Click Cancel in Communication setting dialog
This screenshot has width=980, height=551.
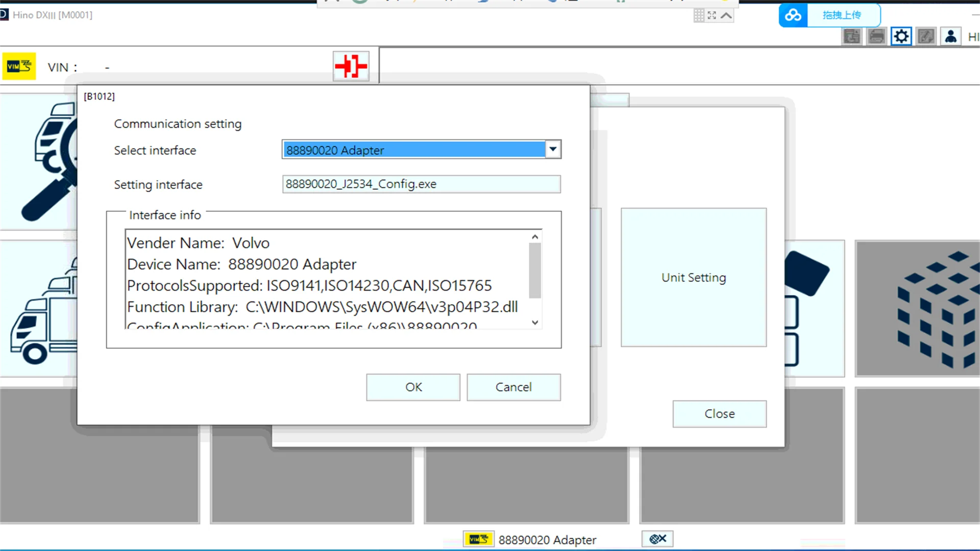coord(513,387)
